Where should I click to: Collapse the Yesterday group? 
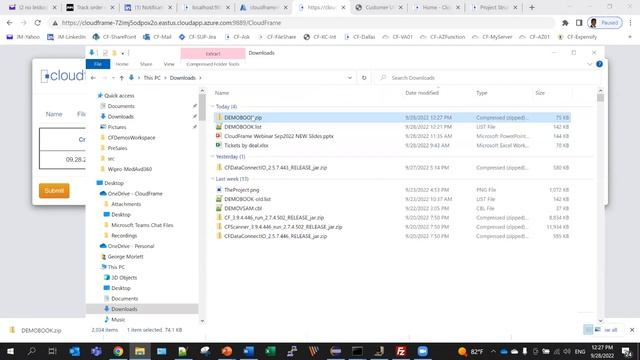point(213,157)
